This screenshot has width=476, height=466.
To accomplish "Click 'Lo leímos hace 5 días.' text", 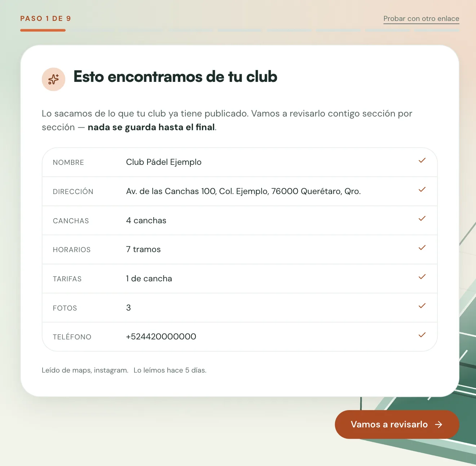I will [x=170, y=370].
